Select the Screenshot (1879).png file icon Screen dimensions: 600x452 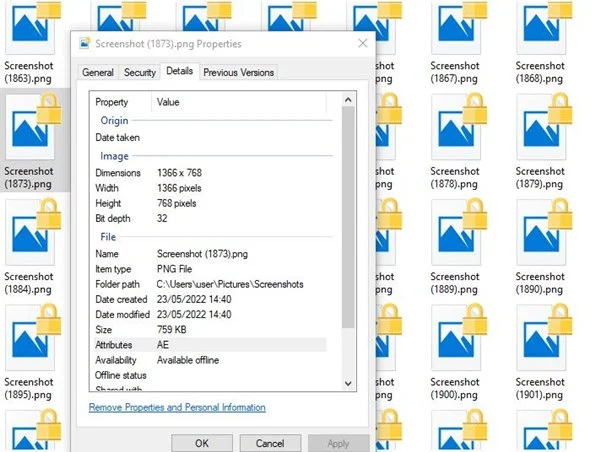click(542, 126)
